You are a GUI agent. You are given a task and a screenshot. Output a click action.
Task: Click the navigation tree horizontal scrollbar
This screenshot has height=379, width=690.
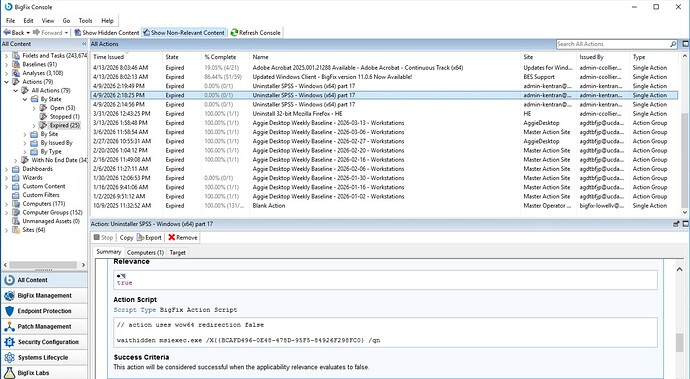point(44,265)
